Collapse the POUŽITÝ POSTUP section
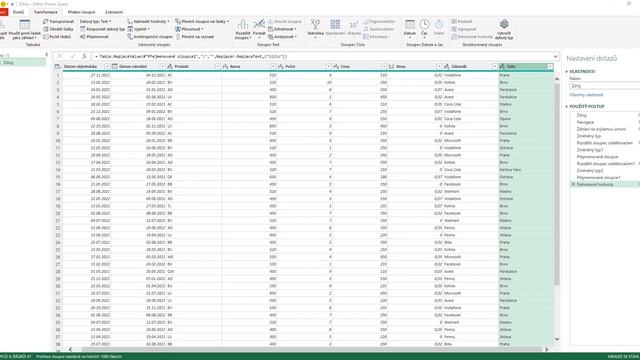 (567, 107)
